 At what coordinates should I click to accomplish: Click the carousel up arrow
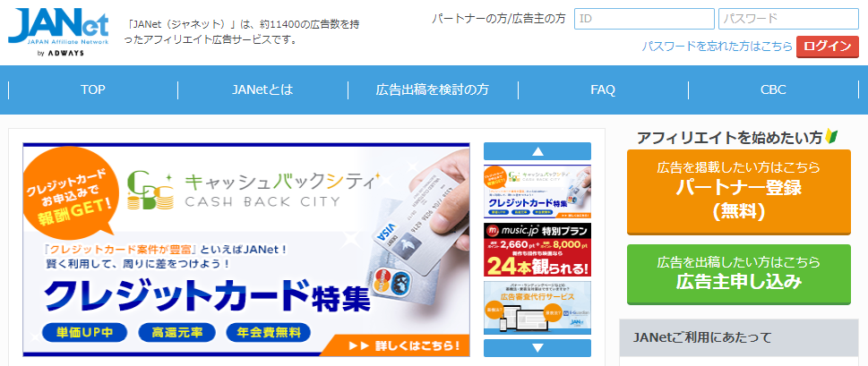(537, 151)
